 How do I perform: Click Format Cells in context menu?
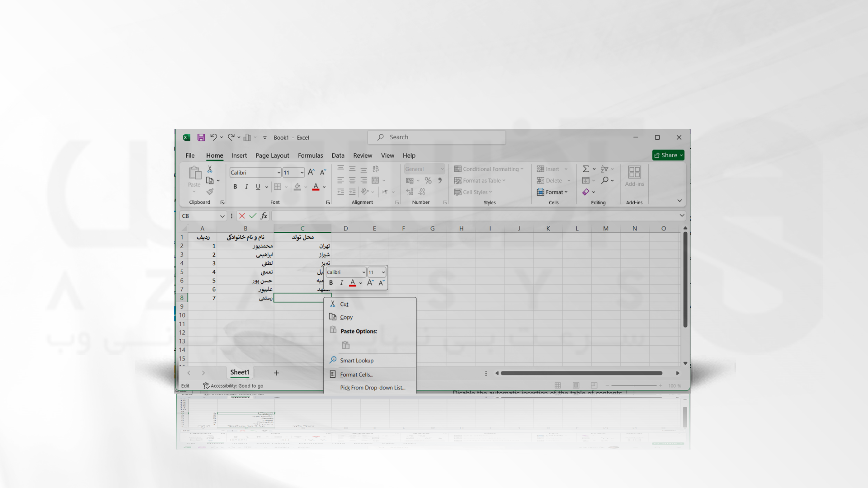point(357,374)
